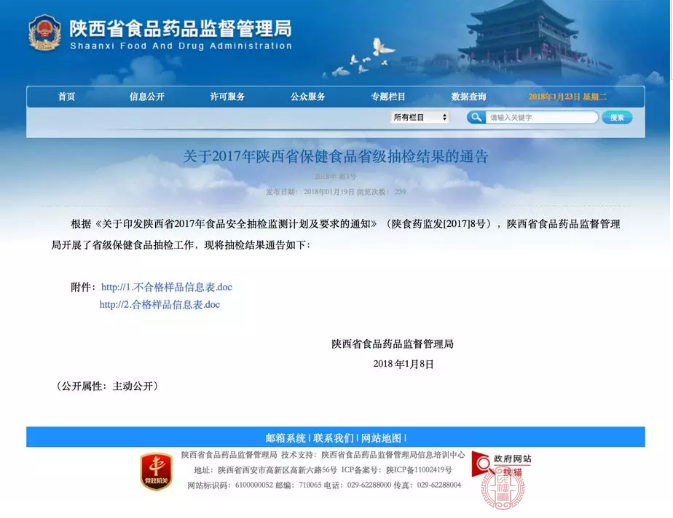The width and height of the screenshot is (673, 518).
Task: Click the notice title about 2017年保健食品抽检结果
Action: (336, 156)
